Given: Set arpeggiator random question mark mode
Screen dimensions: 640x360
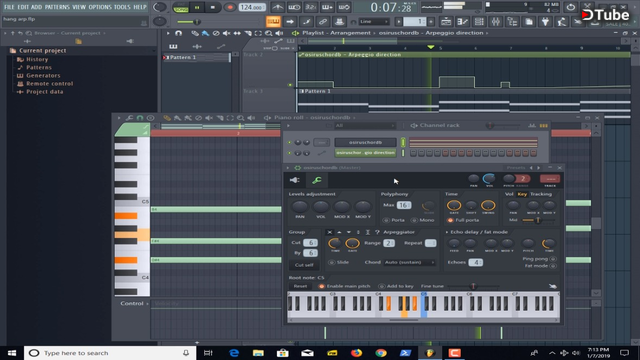Looking at the screenshot, I should (x=377, y=232).
